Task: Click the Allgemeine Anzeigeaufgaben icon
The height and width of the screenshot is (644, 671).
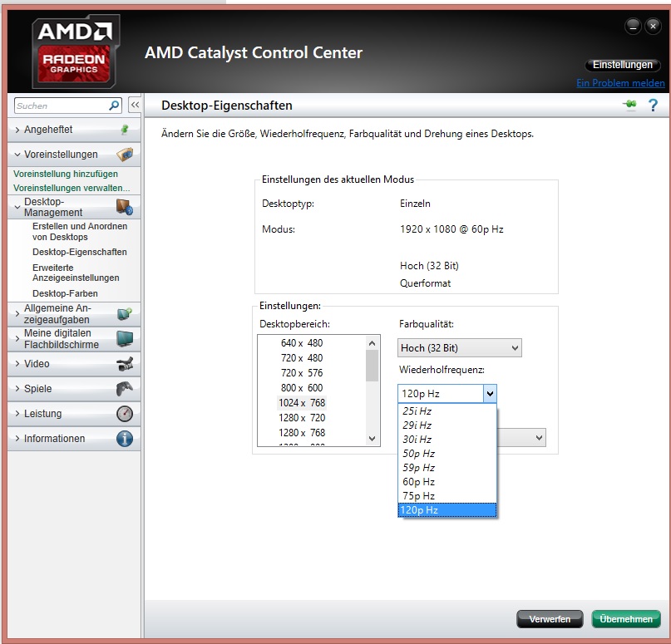Action: (125, 314)
